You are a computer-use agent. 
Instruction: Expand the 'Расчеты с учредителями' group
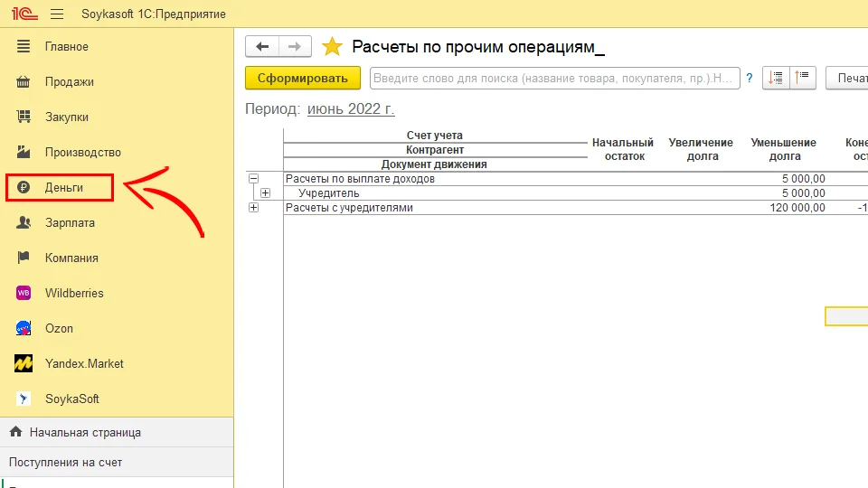tap(253, 208)
